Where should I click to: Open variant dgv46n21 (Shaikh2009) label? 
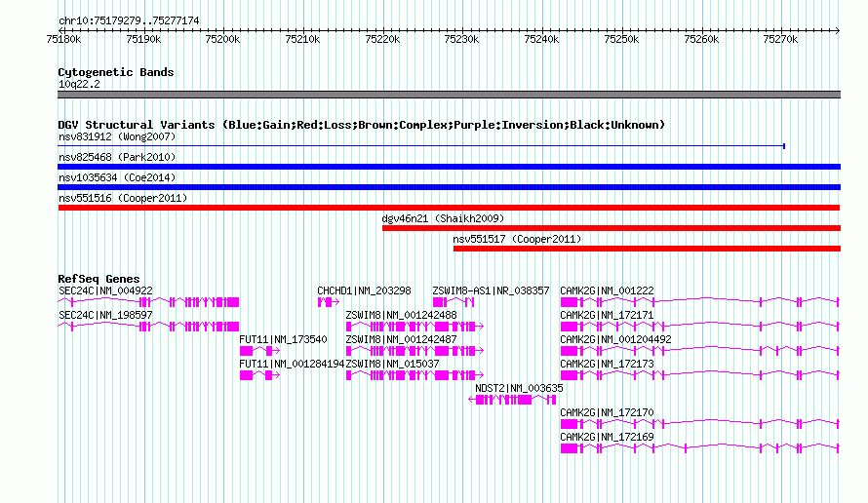coord(443,218)
